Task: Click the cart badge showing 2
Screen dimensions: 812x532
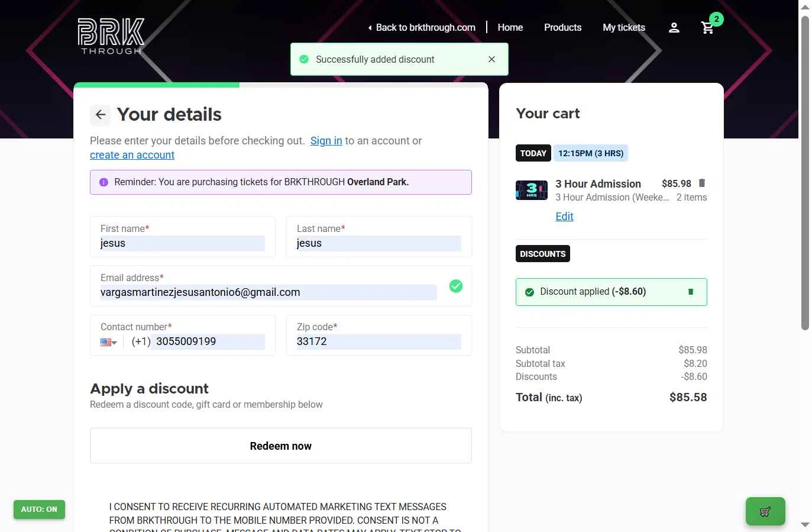Action: coord(716,20)
